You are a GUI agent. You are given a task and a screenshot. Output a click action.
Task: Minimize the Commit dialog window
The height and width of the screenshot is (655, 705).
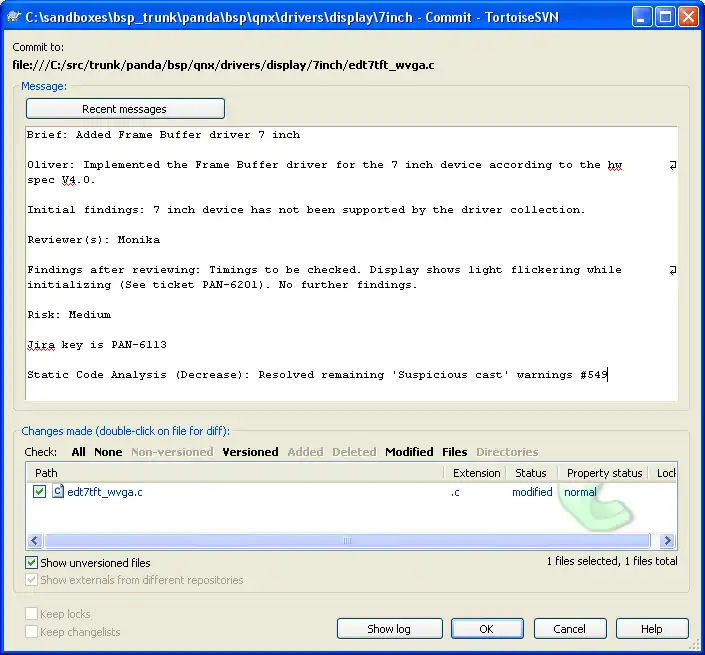642,18
